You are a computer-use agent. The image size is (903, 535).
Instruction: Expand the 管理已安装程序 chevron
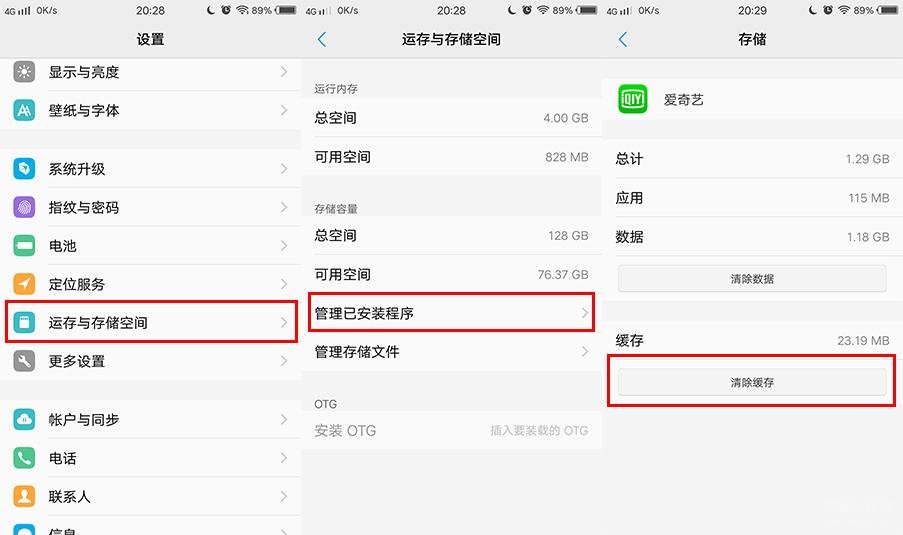585,313
